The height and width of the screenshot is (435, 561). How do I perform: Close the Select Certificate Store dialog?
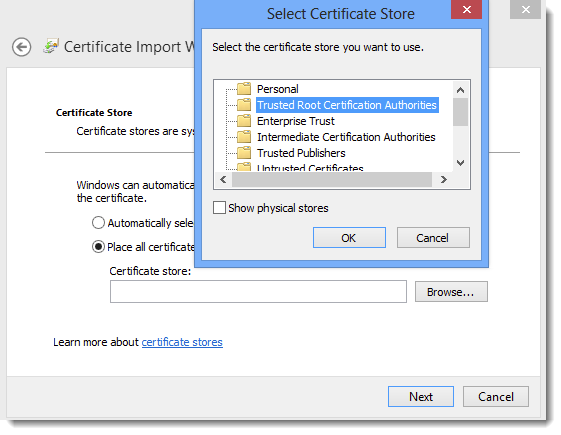(467, 10)
